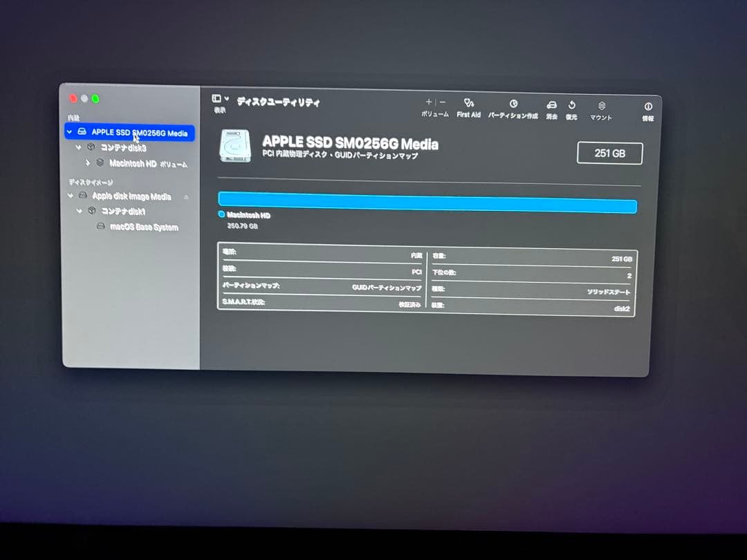Click the 251 GB capacity button

click(x=609, y=153)
